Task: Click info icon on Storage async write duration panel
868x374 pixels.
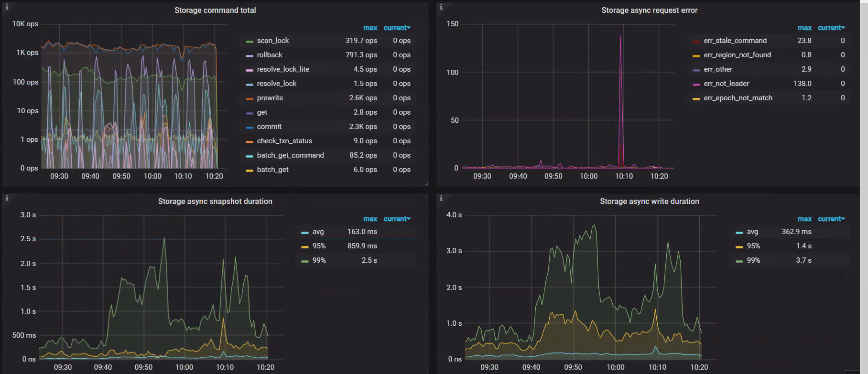Action: (441, 198)
